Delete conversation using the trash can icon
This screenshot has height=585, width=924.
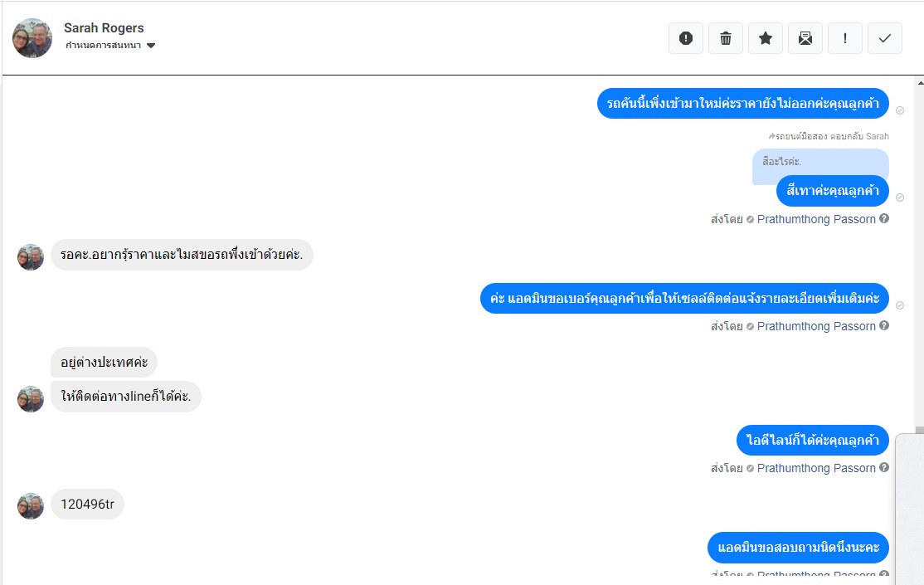coord(726,38)
